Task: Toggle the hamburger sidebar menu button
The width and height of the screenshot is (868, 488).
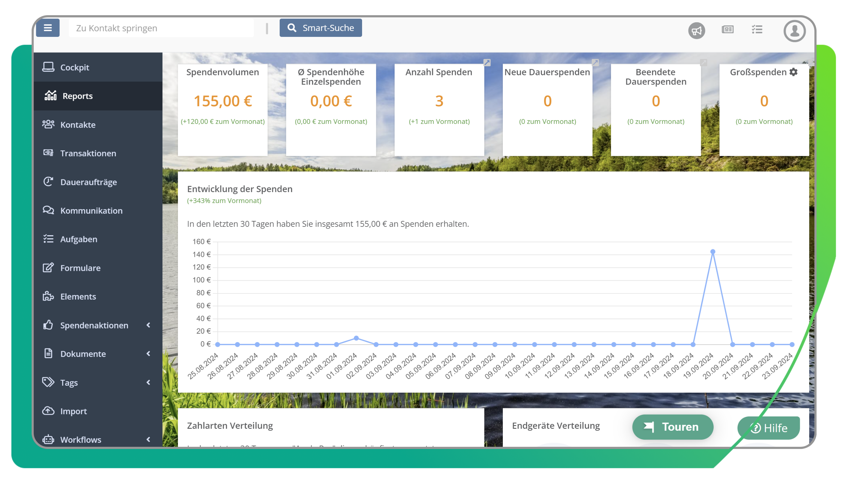Action: click(47, 28)
